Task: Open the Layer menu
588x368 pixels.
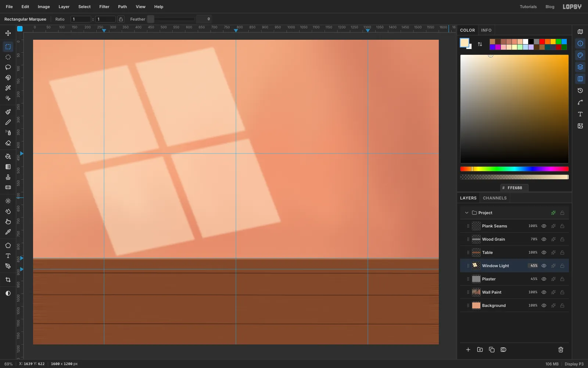Action: click(x=64, y=7)
